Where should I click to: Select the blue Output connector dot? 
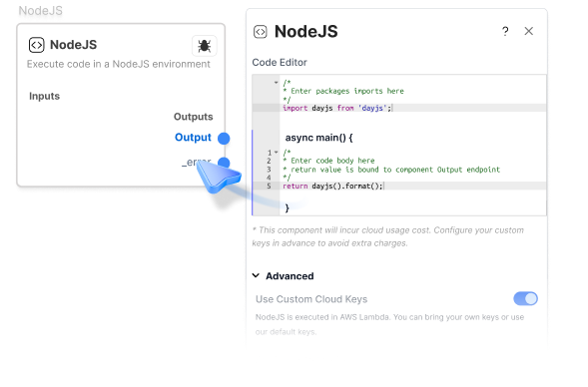(224, 139)
